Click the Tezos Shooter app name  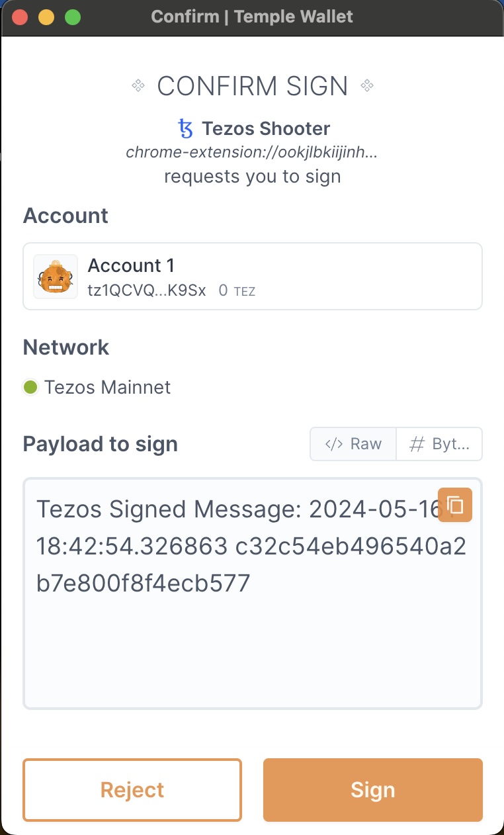click(x=265, y=128)
